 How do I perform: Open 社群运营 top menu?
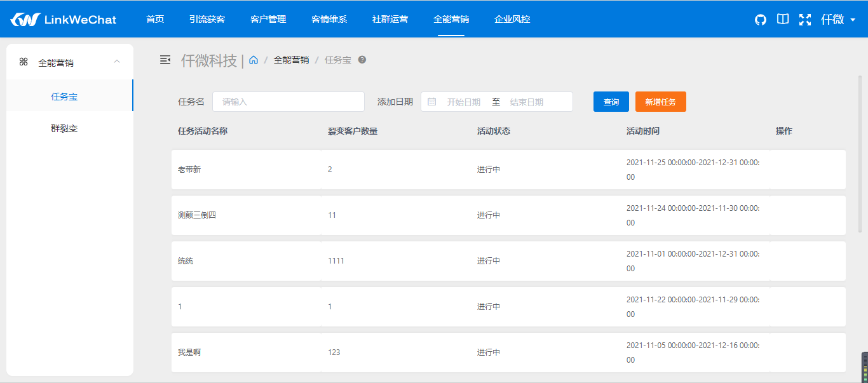tap(390, 19)
